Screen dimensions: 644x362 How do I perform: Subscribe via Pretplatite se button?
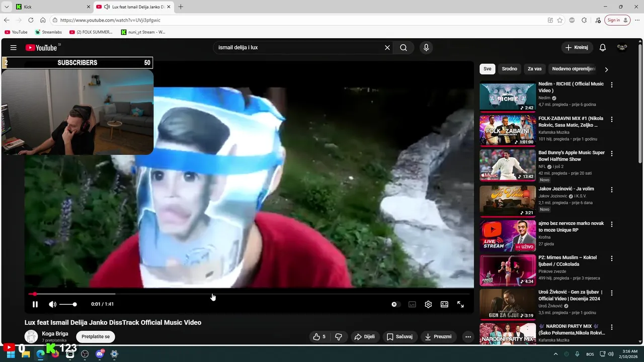click(x=96, y=337)
